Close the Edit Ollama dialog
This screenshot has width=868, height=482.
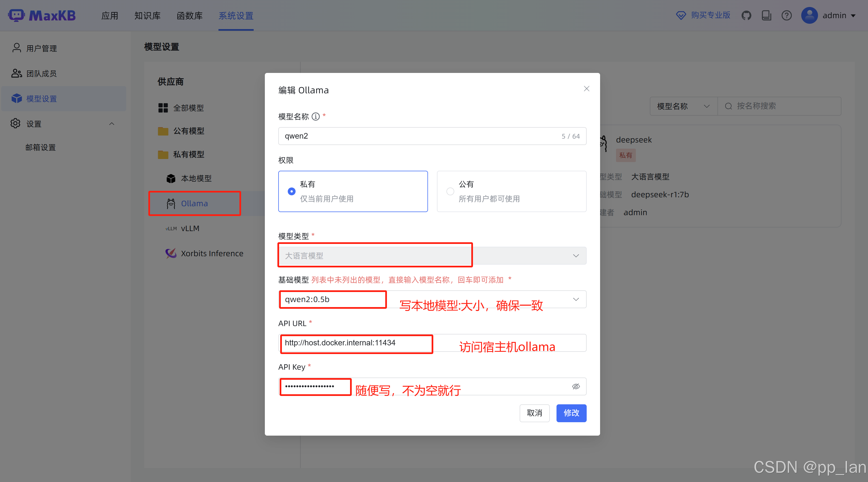(x=586, y=89)
